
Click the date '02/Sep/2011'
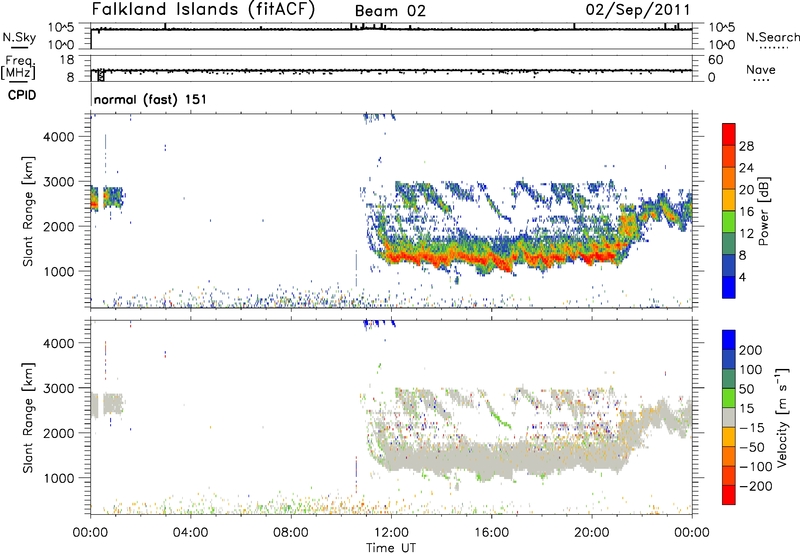[638, 10]
